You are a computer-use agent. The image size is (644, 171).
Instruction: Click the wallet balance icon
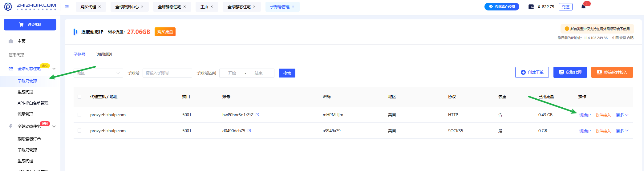(531, 7)
